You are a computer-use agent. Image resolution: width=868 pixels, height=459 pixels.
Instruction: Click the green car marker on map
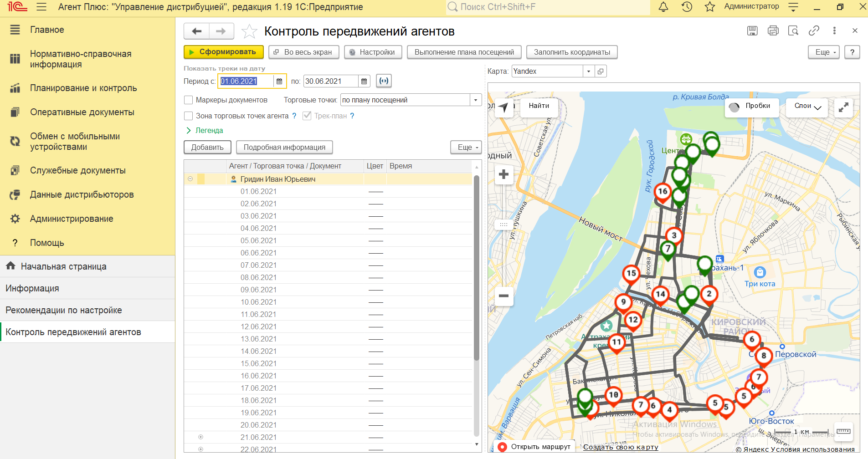(x=686, y=139)
